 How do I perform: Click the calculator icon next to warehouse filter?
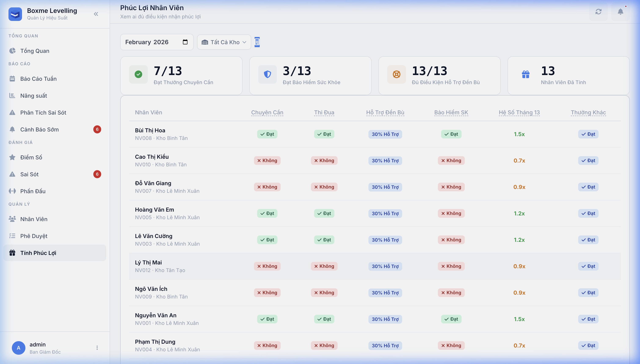pyautogui.click(x=257, y=42)
